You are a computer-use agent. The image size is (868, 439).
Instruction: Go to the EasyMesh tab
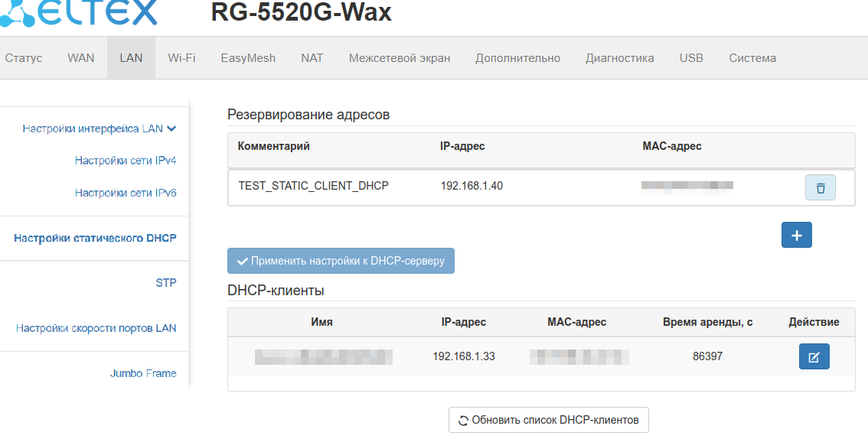[248, 58]
